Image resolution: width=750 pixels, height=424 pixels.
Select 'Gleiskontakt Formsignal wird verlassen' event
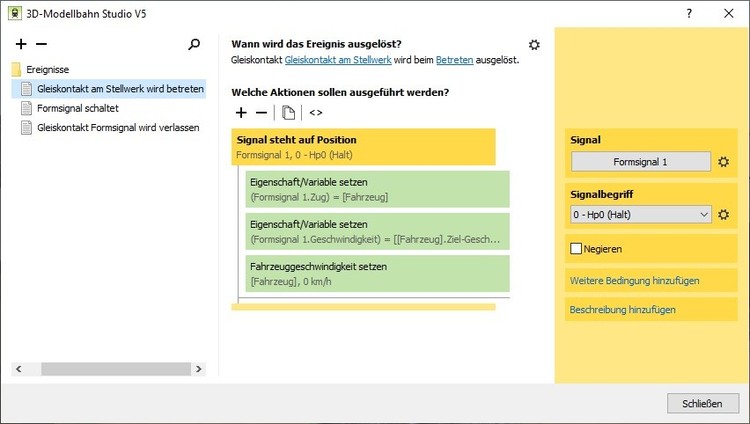click(x=118, y=128)
